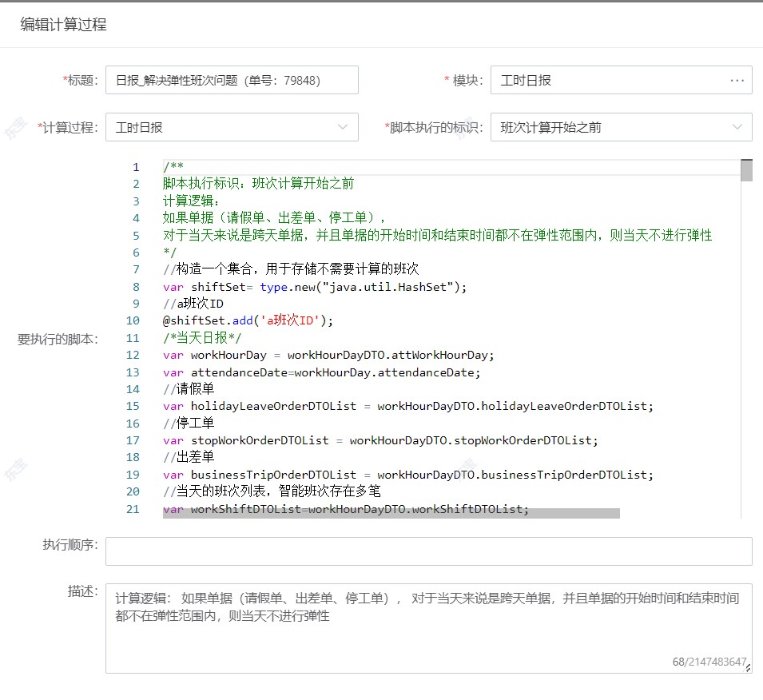The height and width of the screenshot is (700, 763).
Task: Click the /*当天日报*/ comment line
Action: coord(202,338)
